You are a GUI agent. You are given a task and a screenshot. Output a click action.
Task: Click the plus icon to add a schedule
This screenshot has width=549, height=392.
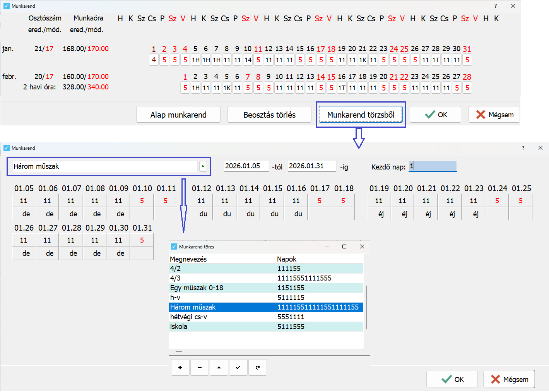pyautogui.click(x=180, y=368)
